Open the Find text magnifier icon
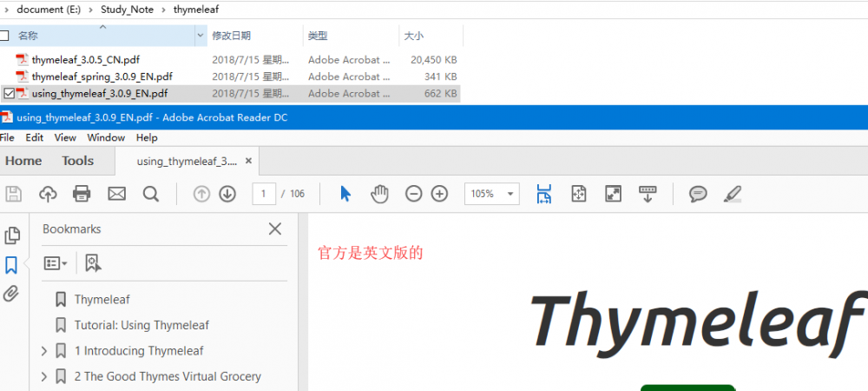This screenshot has height=391, width=868. point(150,194)
